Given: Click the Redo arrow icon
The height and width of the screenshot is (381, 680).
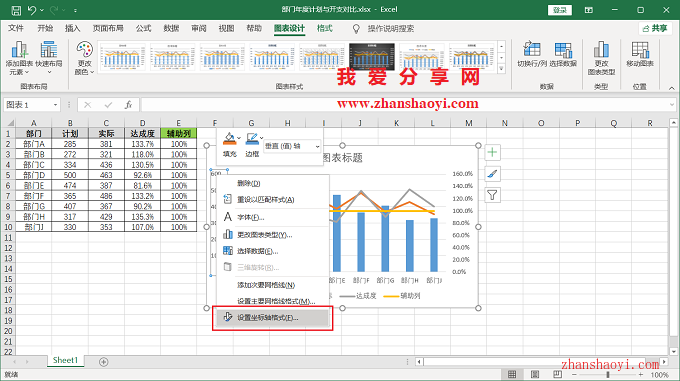Looking at the screenshot, I should pyautogui.click(x=55, y=10).
